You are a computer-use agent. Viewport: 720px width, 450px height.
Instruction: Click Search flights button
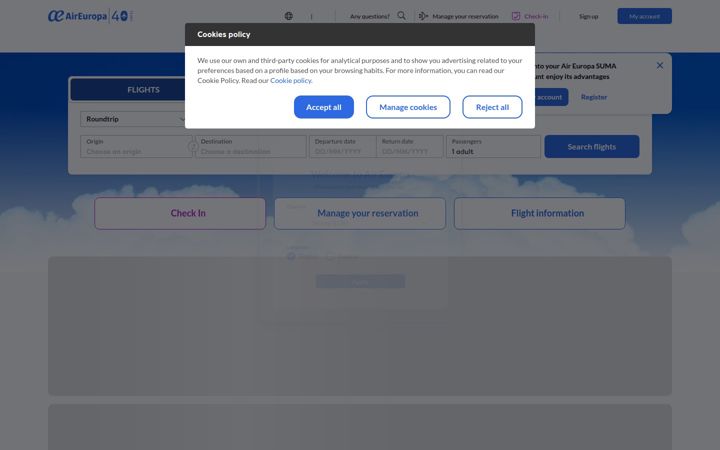[x=591, y=146]
